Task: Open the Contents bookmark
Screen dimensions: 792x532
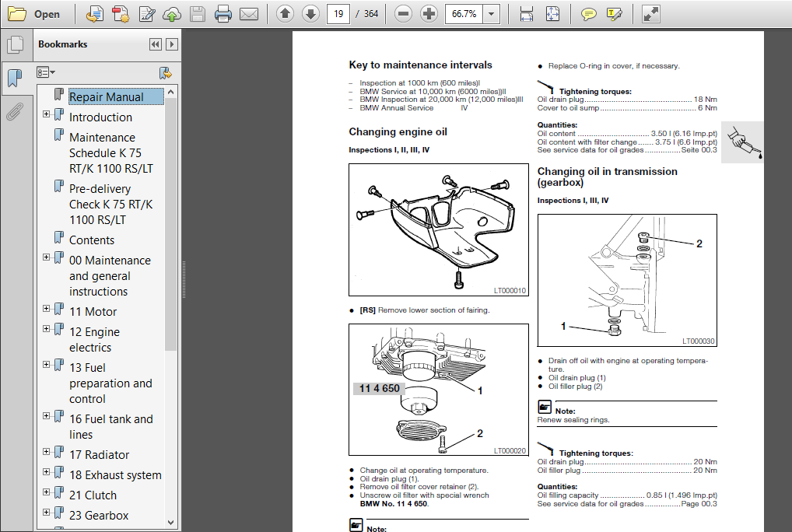Action: point(92,240)
